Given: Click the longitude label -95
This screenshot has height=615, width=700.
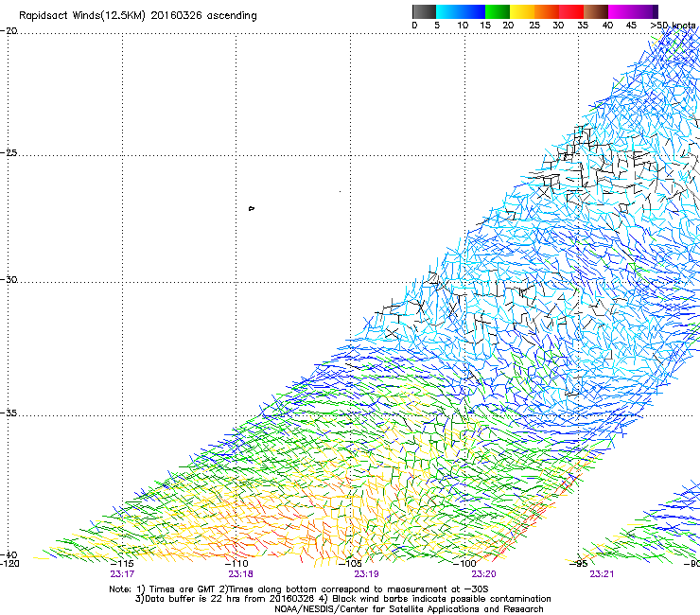Looking at the screenshot, I should point(579,564).
